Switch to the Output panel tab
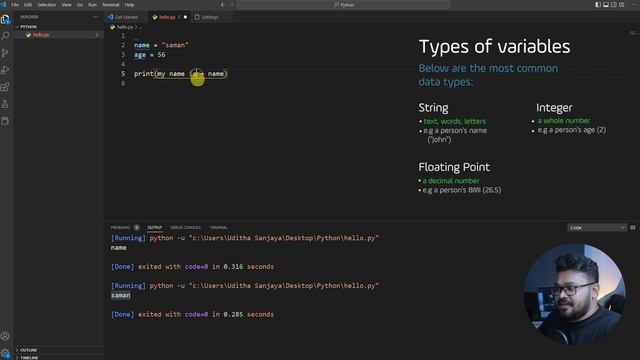This screenshot has width=640, height=360. pyautogui.click(x=155, y=227)
